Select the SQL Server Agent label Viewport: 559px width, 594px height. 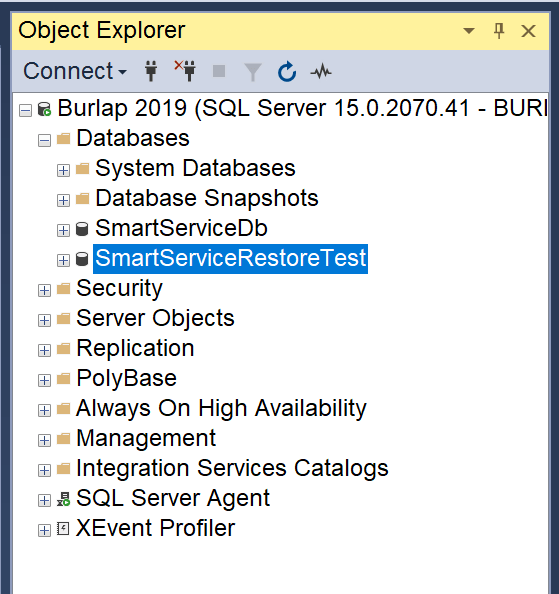173,498
